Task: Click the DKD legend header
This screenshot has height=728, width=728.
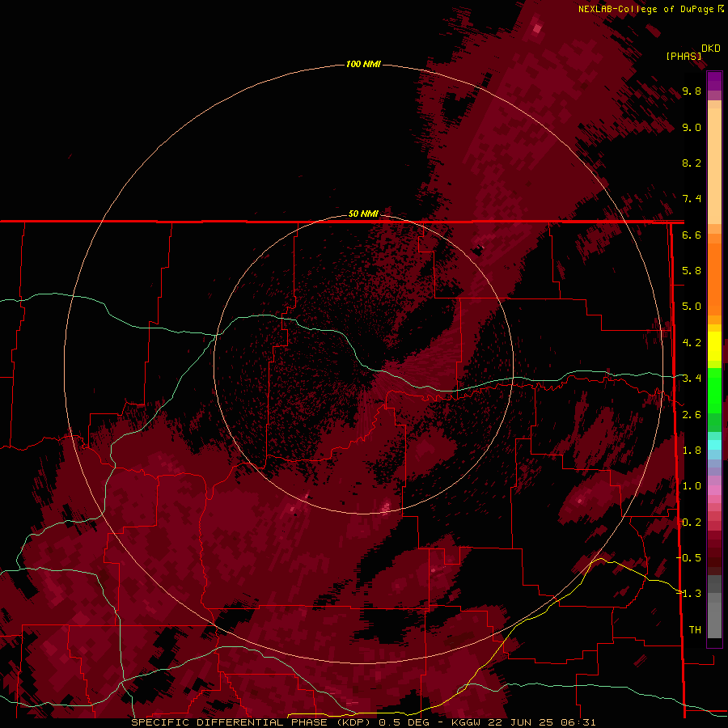Action: pyautogui.click(x=711, y=49)
